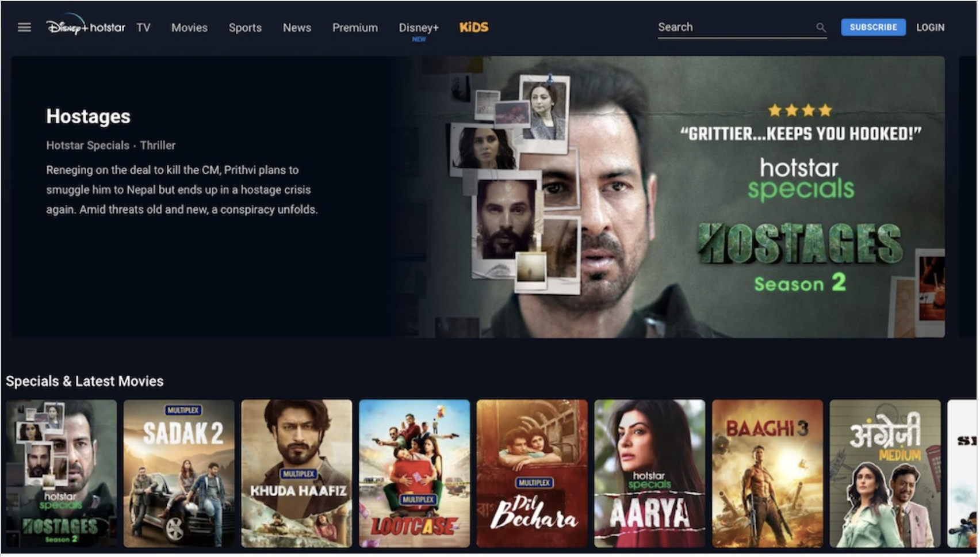Open the Movies menu
Image resolution: width=980 pixels, height=557 pixels.
pos(189,28)
